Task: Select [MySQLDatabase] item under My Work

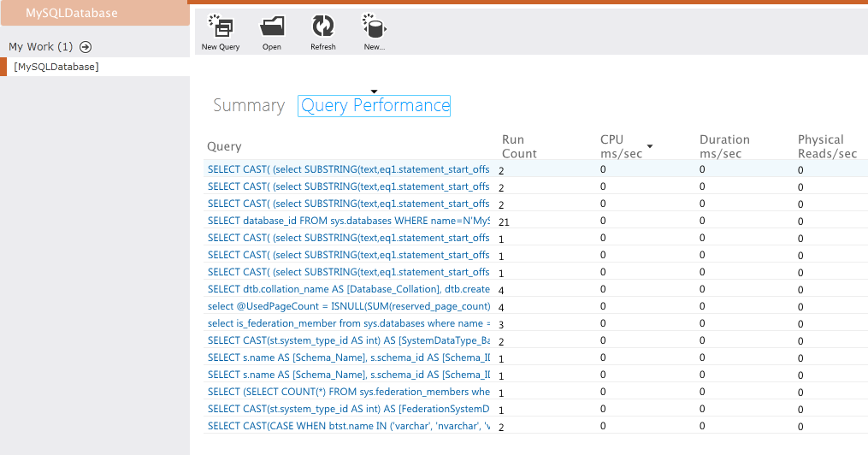Action: click(56, 67)
